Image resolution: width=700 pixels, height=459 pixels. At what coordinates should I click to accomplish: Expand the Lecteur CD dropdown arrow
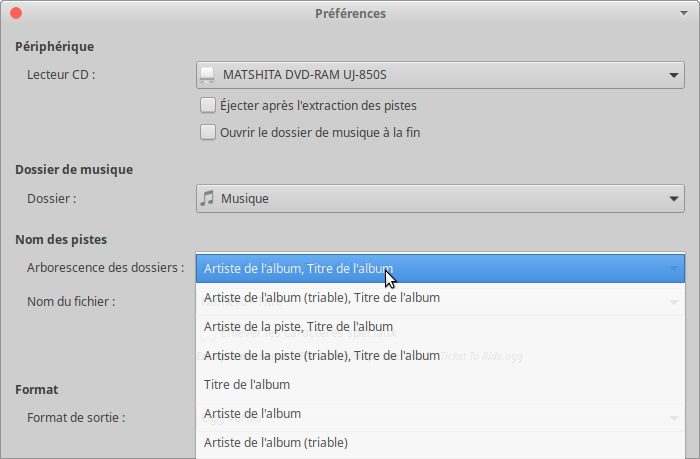[x=674, y=75]
